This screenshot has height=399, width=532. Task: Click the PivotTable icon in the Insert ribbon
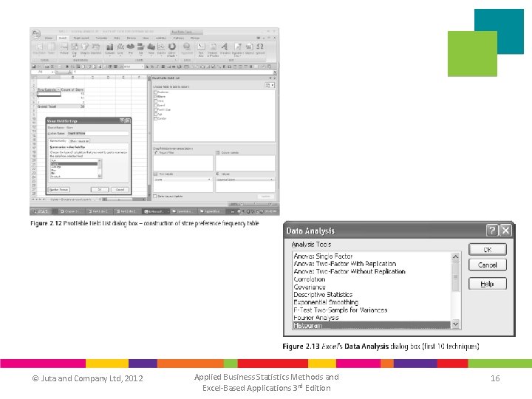click(x=39, y=49)
